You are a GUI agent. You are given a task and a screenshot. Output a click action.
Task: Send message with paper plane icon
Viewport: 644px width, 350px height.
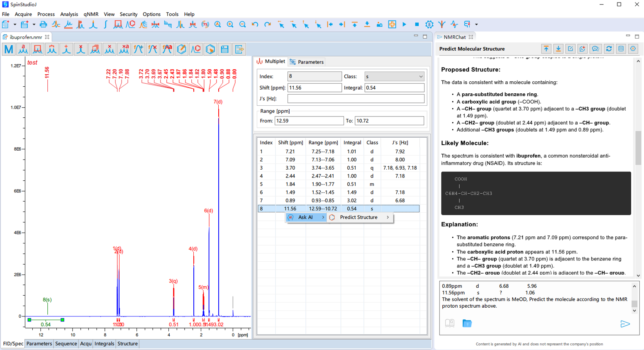pos(625,324)
